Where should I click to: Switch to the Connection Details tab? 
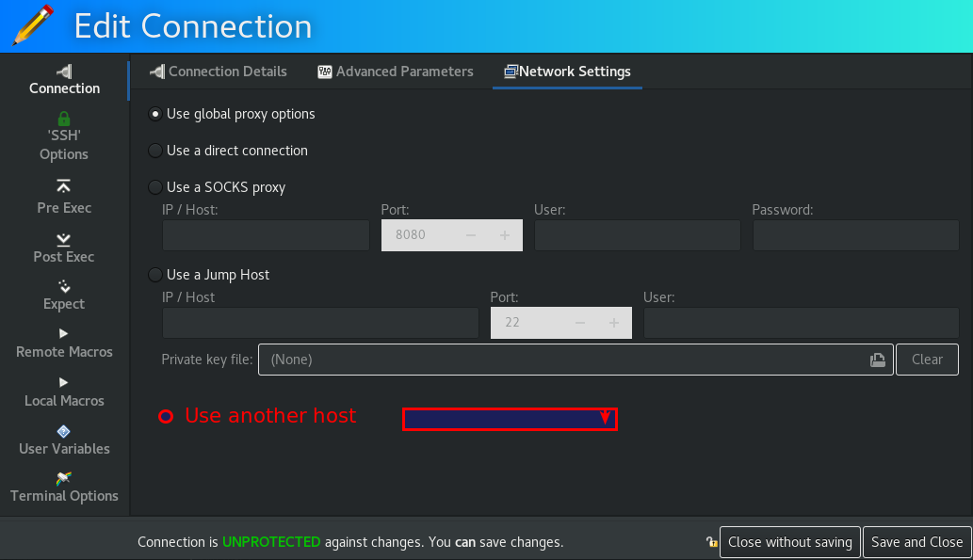(218, 71)
